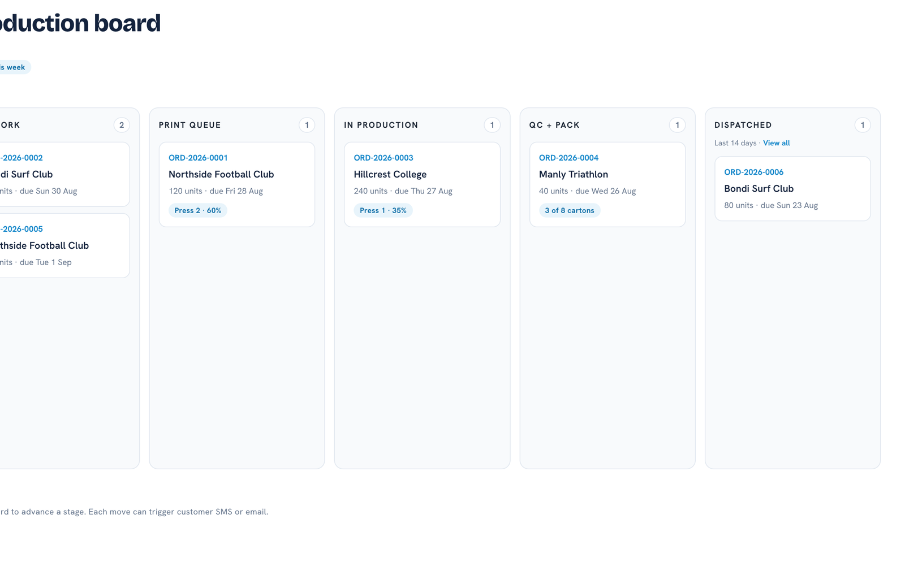Click the count badge showing 2

point(122,125)
